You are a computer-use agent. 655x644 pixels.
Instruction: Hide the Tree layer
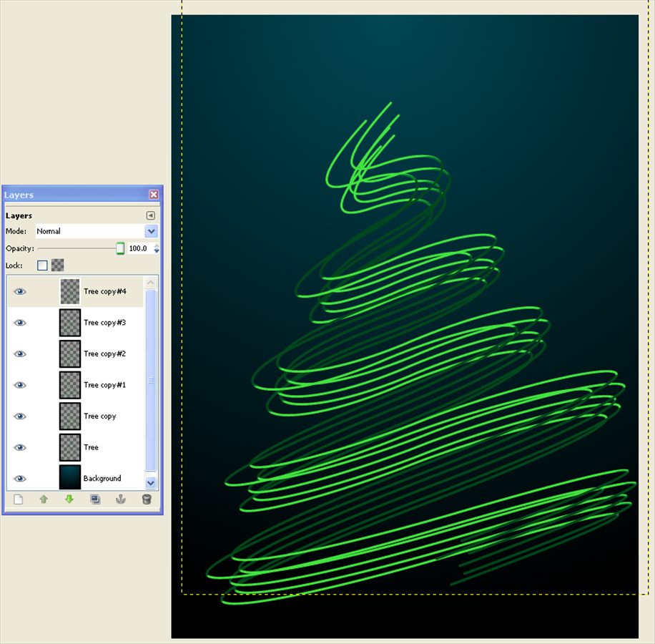coord(19,448)
